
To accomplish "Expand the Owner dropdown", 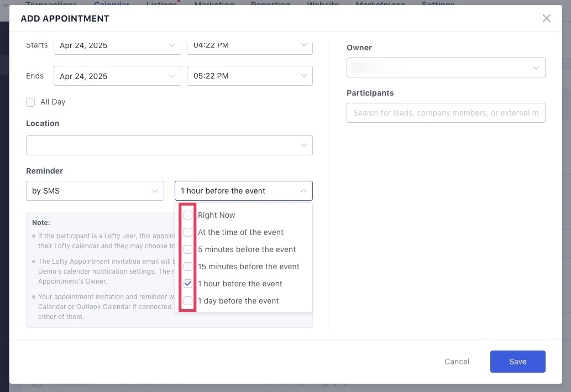I will click(x=446, y=67).
